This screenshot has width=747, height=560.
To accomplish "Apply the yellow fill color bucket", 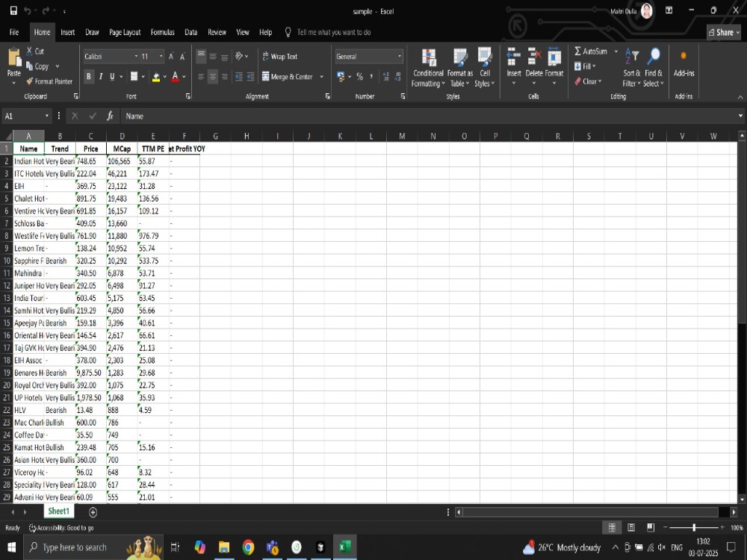I will (156, 77).
